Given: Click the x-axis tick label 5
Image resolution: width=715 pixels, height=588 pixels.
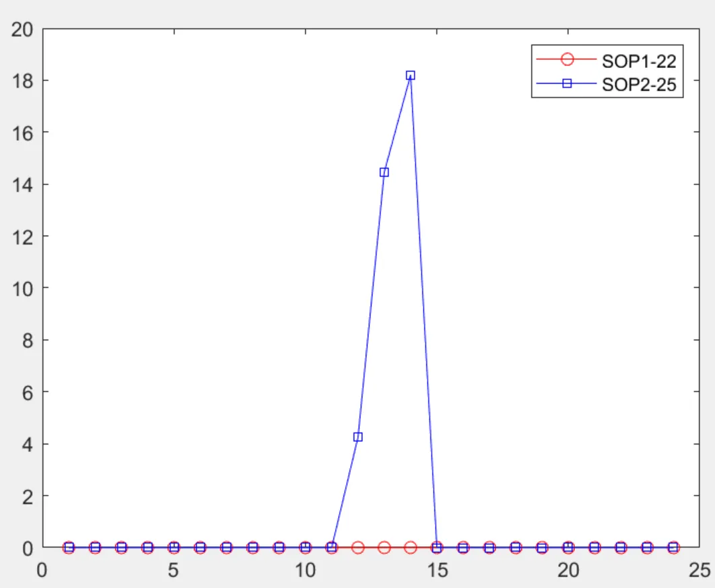Looking at the screenshot, I should (173, 570).
